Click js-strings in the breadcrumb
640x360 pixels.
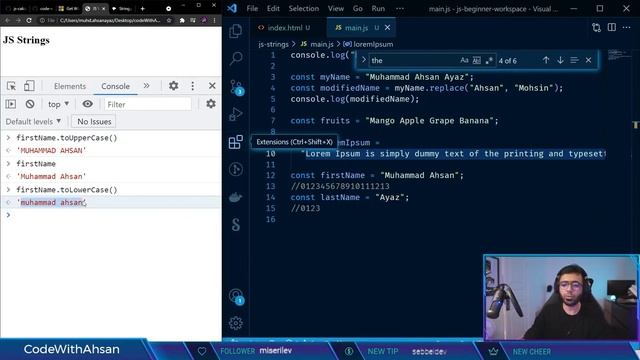[273, 44]
